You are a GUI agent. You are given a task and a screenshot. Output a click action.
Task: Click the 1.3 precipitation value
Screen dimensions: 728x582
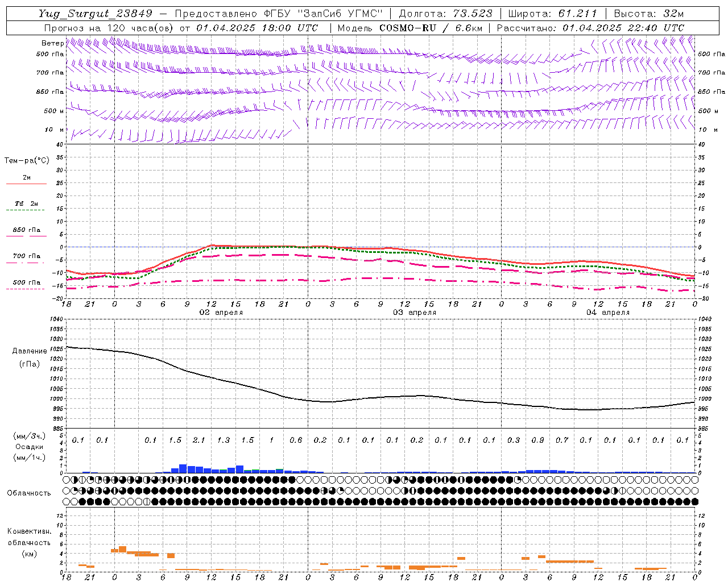[224, 440]
